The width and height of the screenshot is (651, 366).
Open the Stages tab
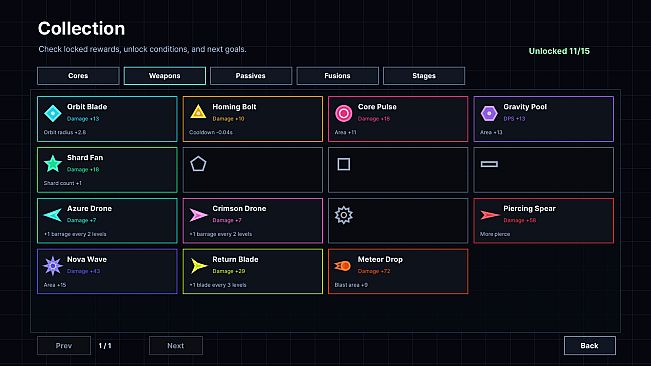[x=424, y=76]
